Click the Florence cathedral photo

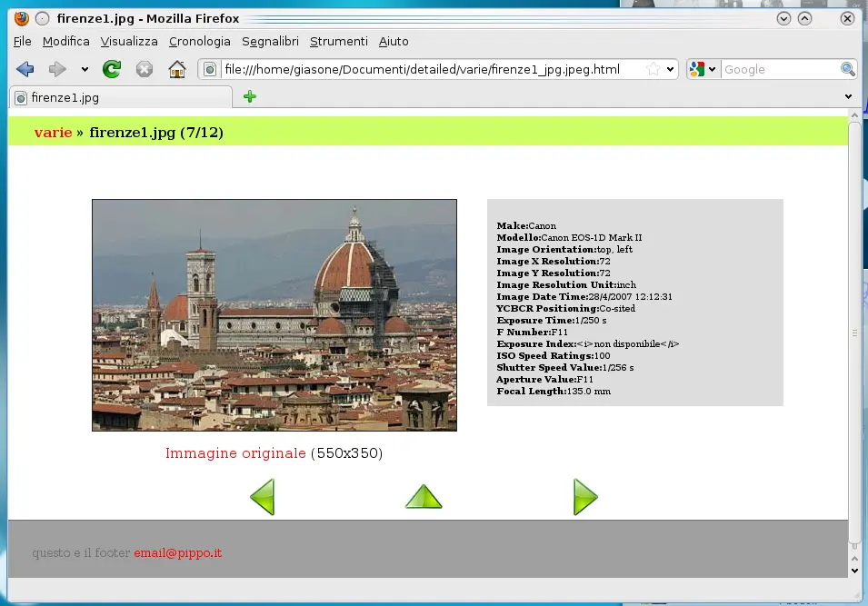(x=274, y=314)
